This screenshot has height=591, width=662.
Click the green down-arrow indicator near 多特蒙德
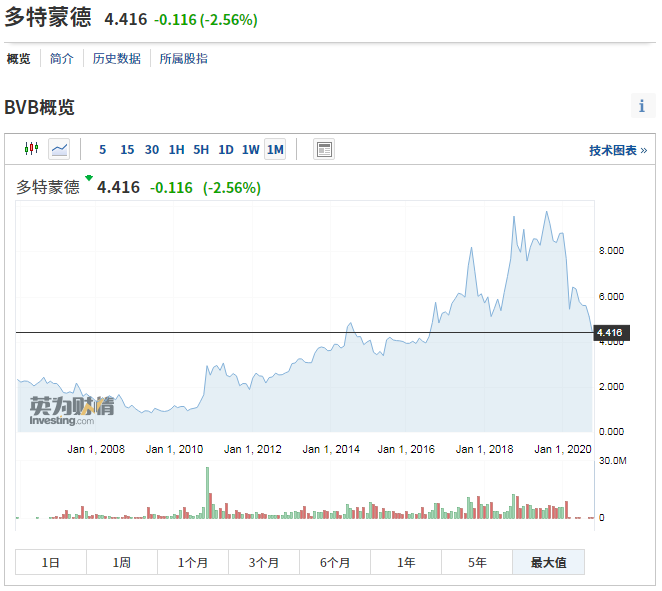pyautogui.click(x=89, y=179)
